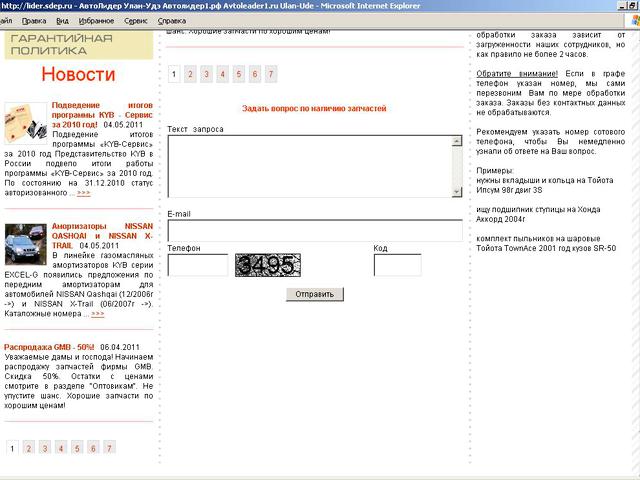Go to page 7 in the news sidebar pagination
The height and width of the screenshot is (480, 640).
(x=109, y=448)
